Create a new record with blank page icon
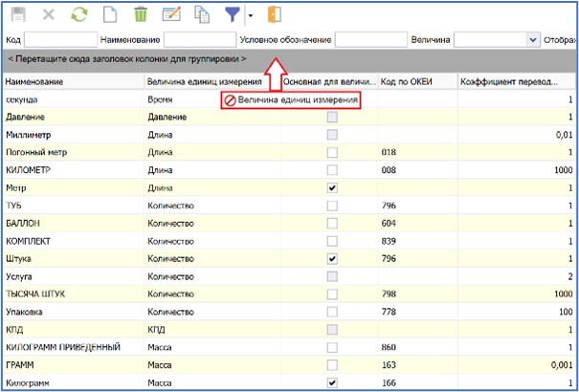This screenshot has height=392, width=579. 109,14
